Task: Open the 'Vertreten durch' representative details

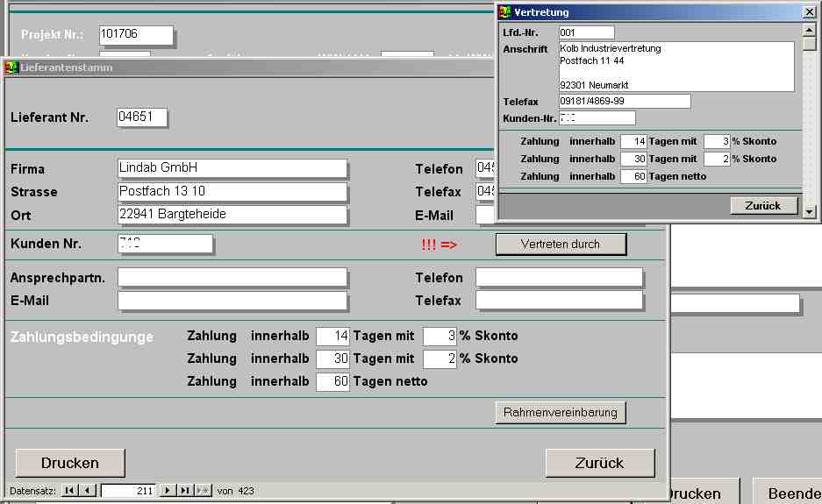Action: click(561, 244)
